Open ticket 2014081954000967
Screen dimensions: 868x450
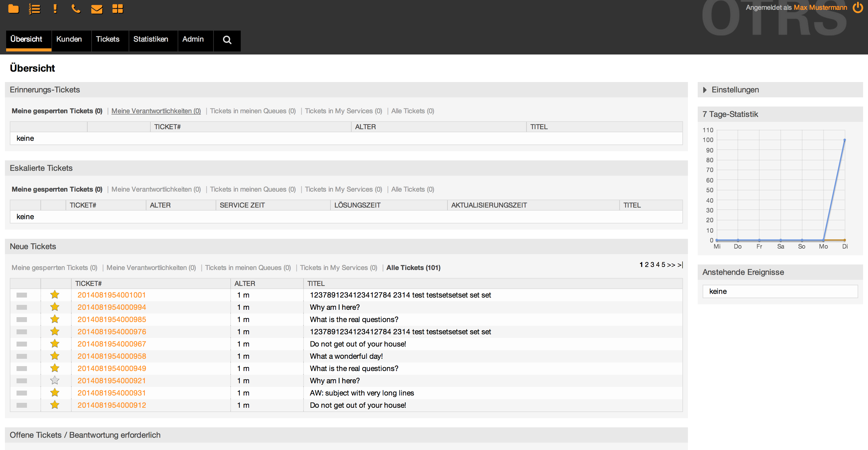tap(111, 344)
